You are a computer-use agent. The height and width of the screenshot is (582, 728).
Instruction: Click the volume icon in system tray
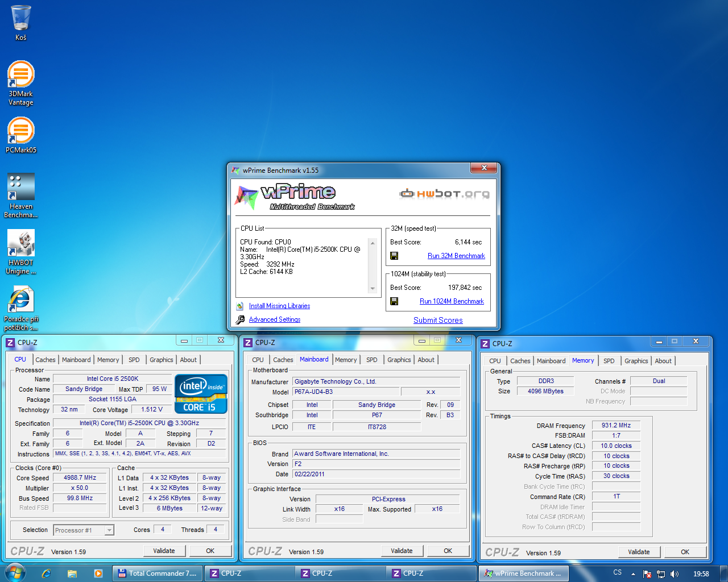pos(675,574)
